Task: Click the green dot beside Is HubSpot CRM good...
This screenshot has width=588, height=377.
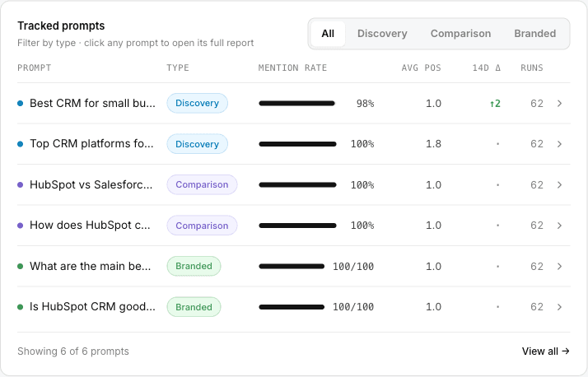Action: coord(21,307)
